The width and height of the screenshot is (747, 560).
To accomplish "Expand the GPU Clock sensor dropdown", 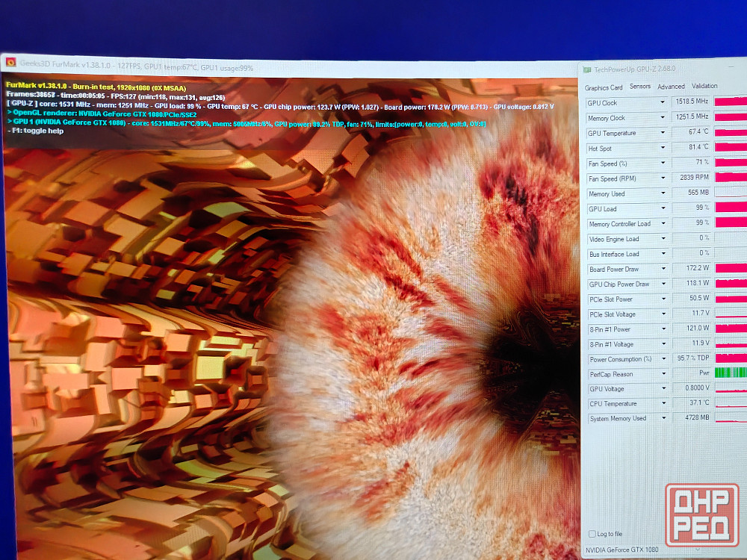I will 662,103.
